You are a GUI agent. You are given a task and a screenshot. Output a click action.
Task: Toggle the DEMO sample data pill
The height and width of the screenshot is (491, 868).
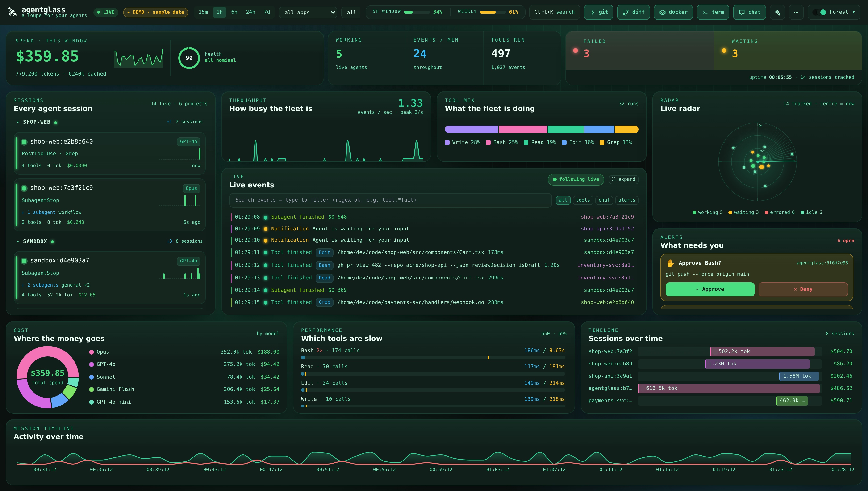156,12
